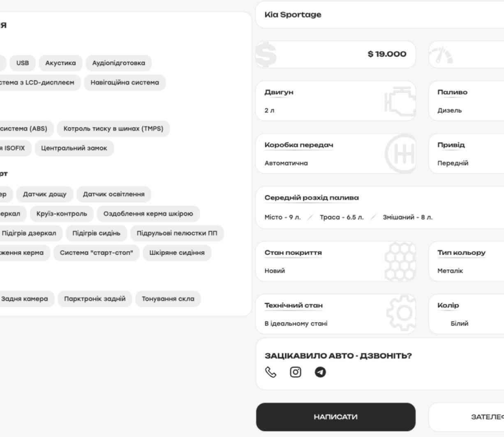Click the $ 19.000 price field
This screenshot has height=437, width=504.
tap(386, 54)
